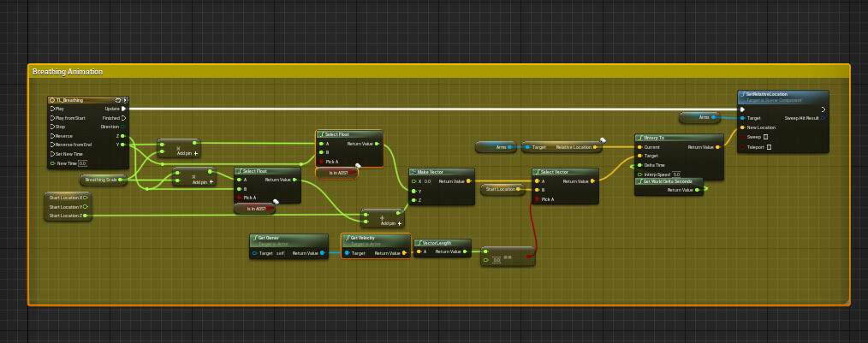The image size is (868, 343).
Task: Click the Stop exec pin on TL_Breathing
Action: (x=52, y=127)
